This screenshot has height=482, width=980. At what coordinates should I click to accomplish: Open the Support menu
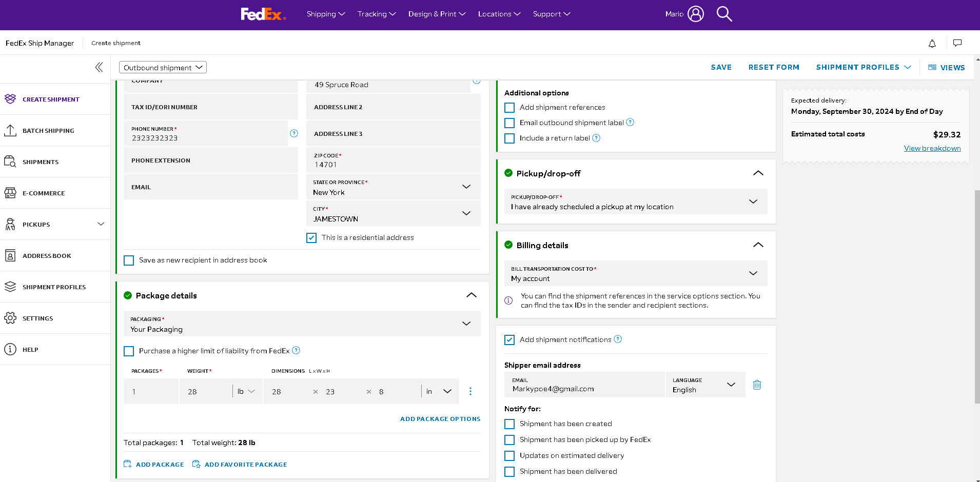tap(552, 14)
